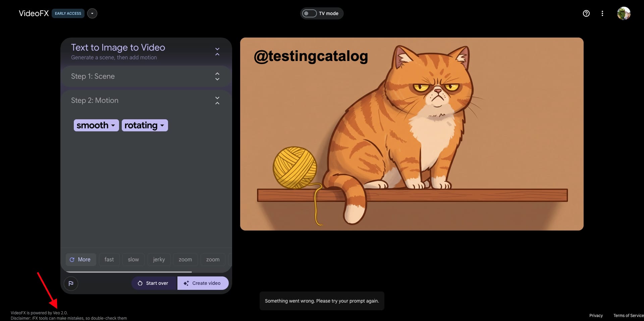
Task: Open the Privacy link
Action: tap(596, 316)
